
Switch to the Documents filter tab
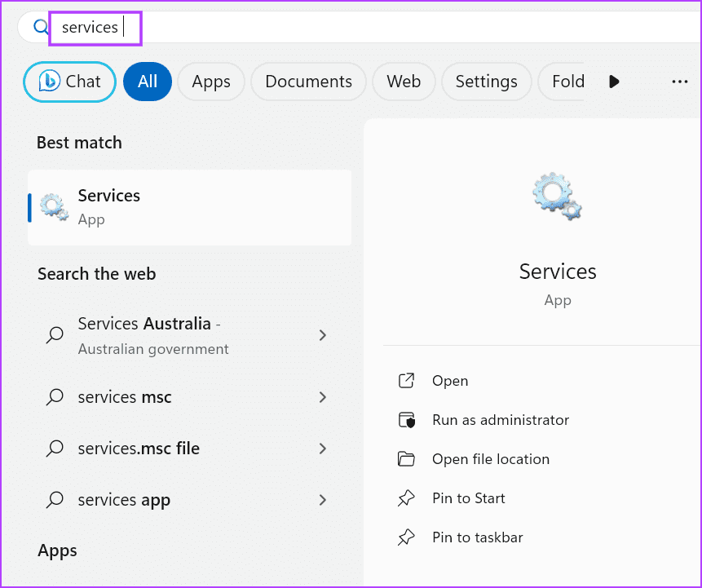(308, 82)
